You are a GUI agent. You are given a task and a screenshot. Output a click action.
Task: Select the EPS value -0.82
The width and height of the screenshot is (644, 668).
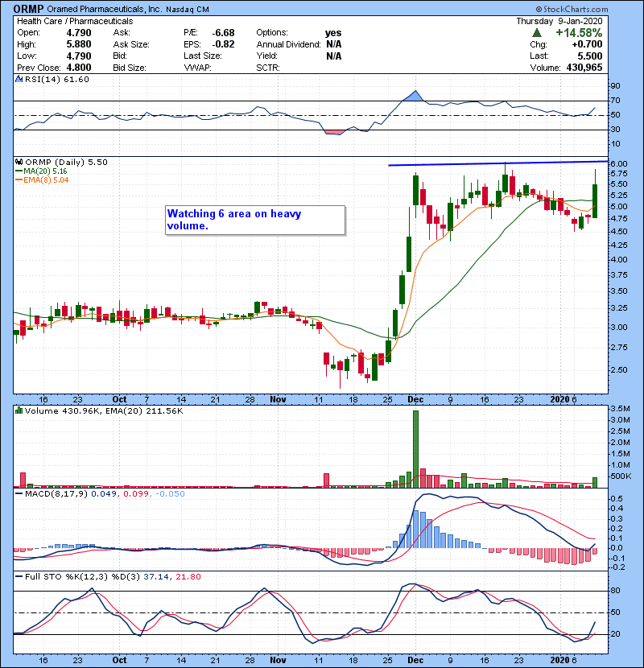[223, 44]
